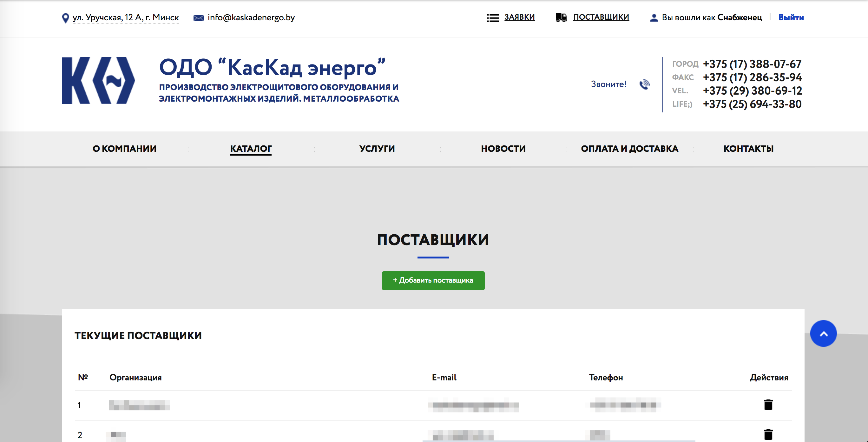Open the address ул. Уручская, 12 А

point(126,17)
